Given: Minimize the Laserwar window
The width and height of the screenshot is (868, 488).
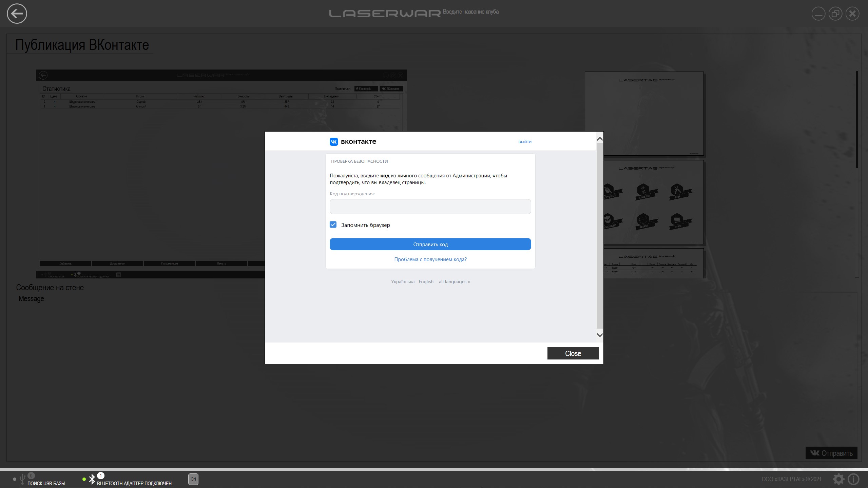Looking at the screenshot, I should [x=818, y=14].
